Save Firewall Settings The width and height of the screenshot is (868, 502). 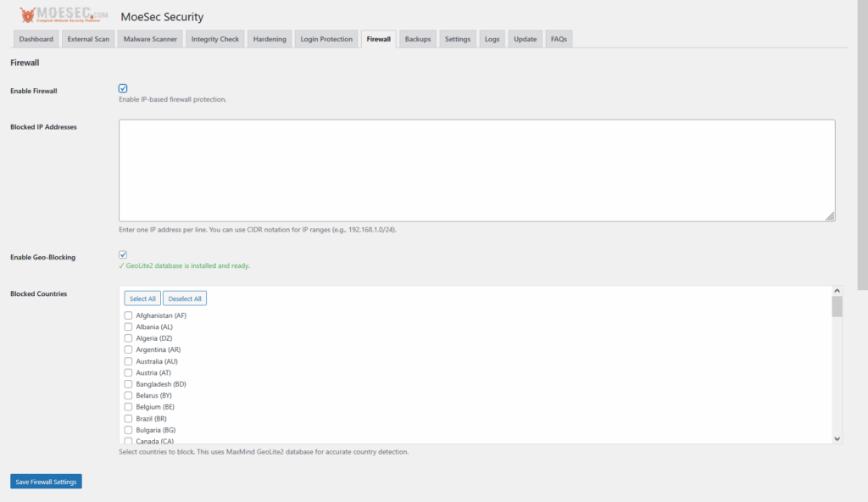(x=45, y=481)
